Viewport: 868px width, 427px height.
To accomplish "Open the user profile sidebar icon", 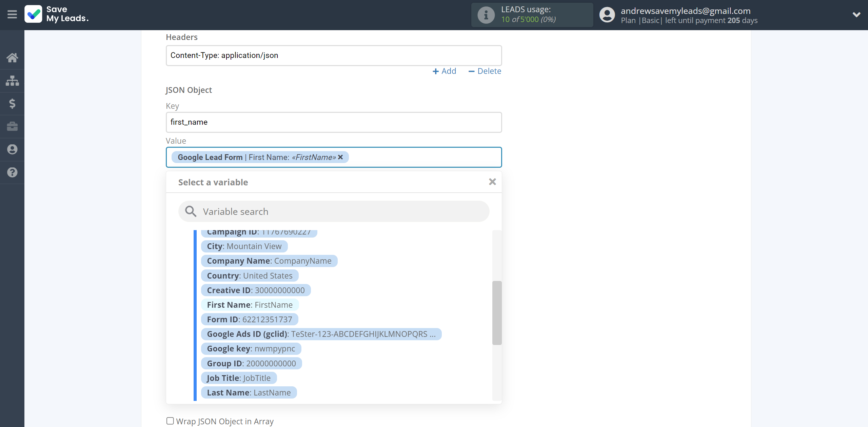I will tap(12, 149).
